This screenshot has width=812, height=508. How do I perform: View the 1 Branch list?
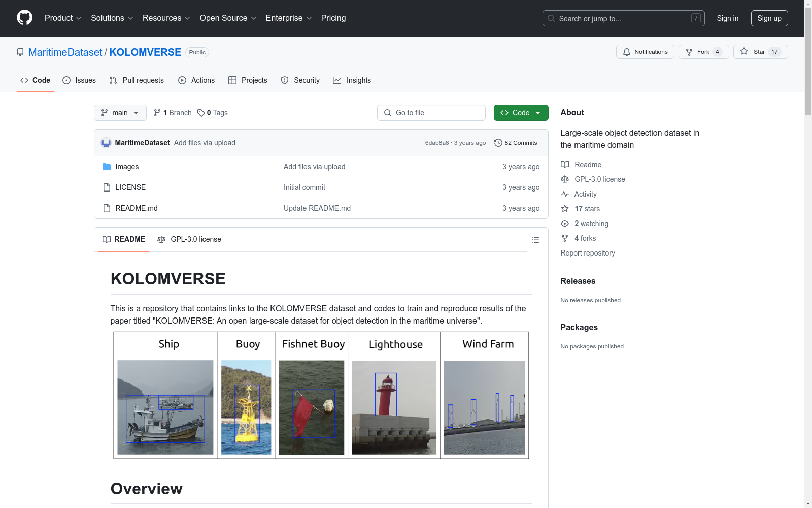pos(173,113)
